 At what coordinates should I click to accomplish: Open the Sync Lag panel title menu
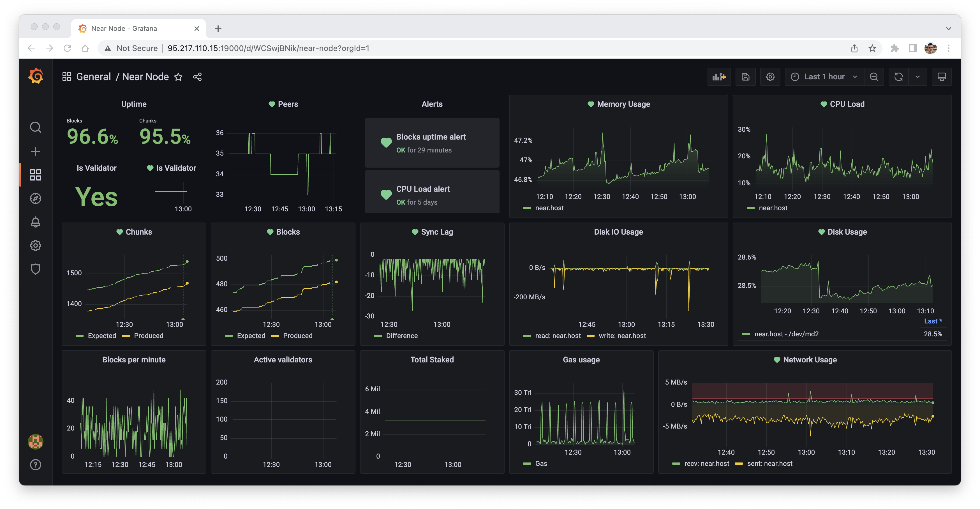click(x=437, y=232)
